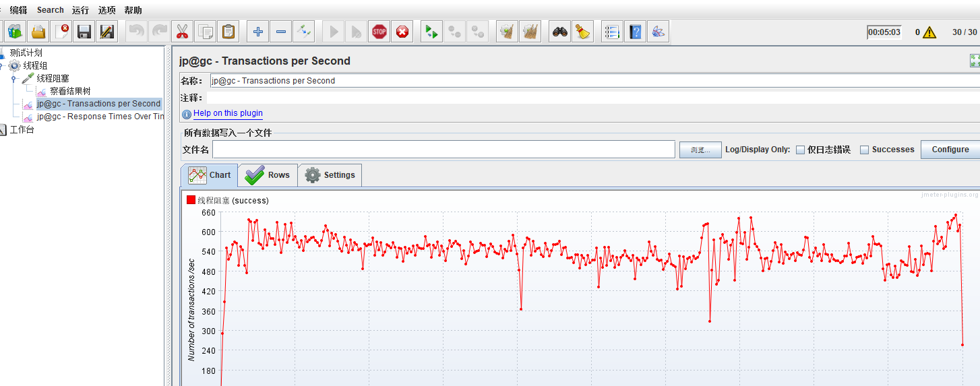
Task: Select jp@gc - Response Times Over Time node
Action: (x=100, y=117)
